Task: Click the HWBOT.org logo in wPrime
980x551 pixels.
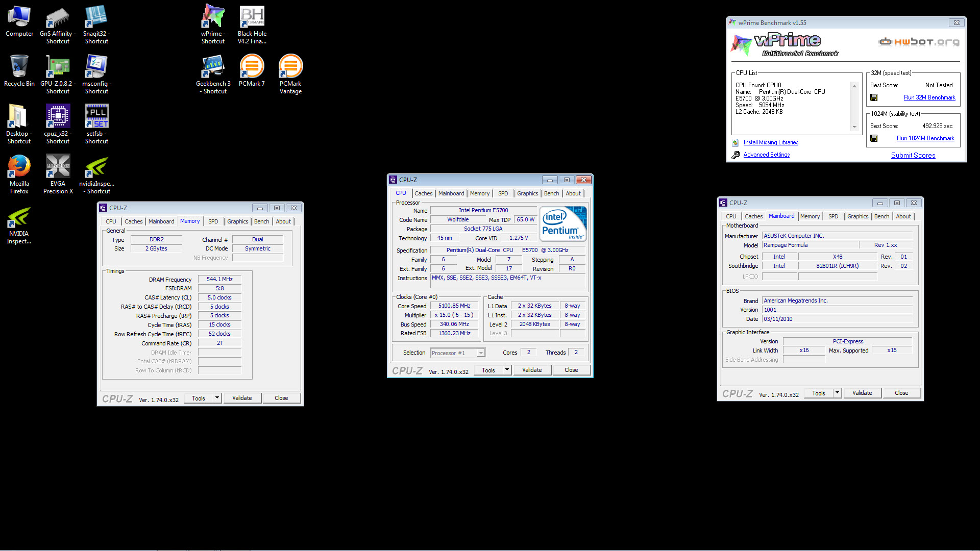Action: pyautogui.click(x=919, y=42)
